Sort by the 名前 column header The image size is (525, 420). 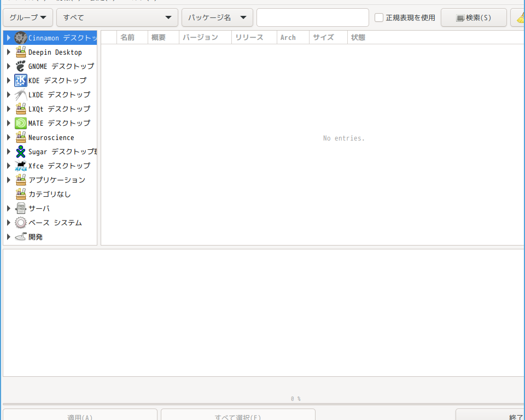pos(132,38)
